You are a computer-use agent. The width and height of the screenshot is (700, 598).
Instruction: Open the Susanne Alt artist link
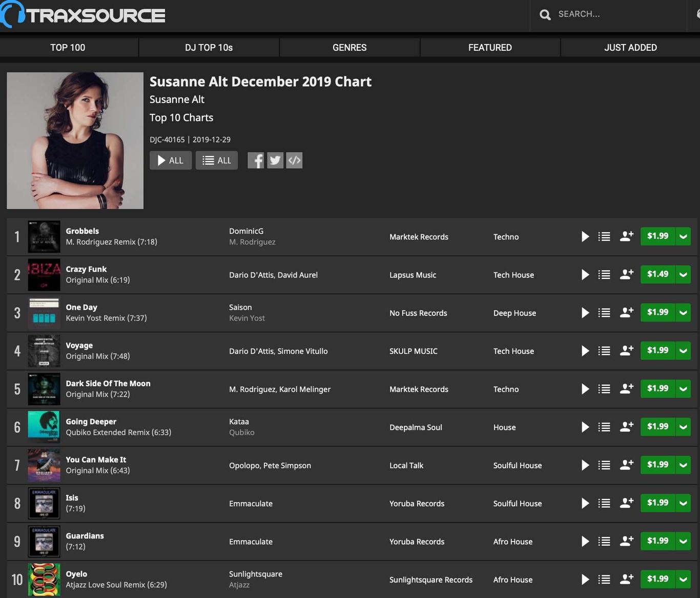coord(177,99)
